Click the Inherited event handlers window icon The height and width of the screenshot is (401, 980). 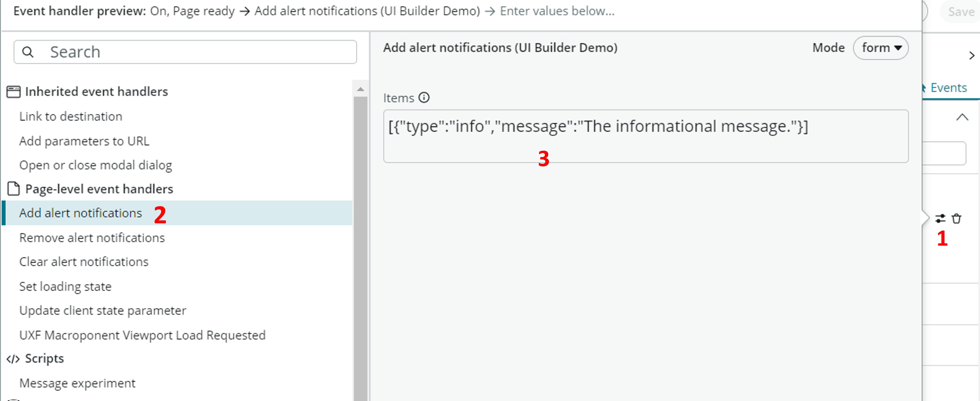pyautogui.click(x=13, y=92)
